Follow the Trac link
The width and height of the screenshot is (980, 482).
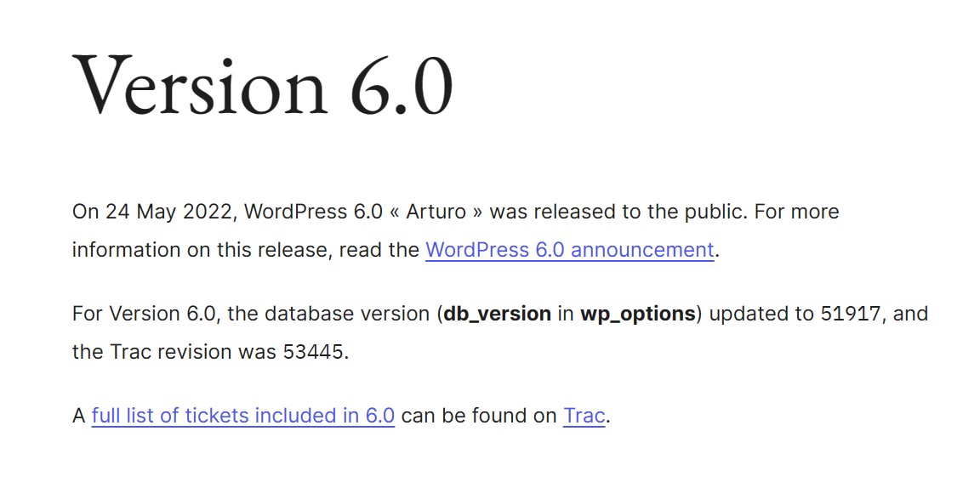coord(584,416)
